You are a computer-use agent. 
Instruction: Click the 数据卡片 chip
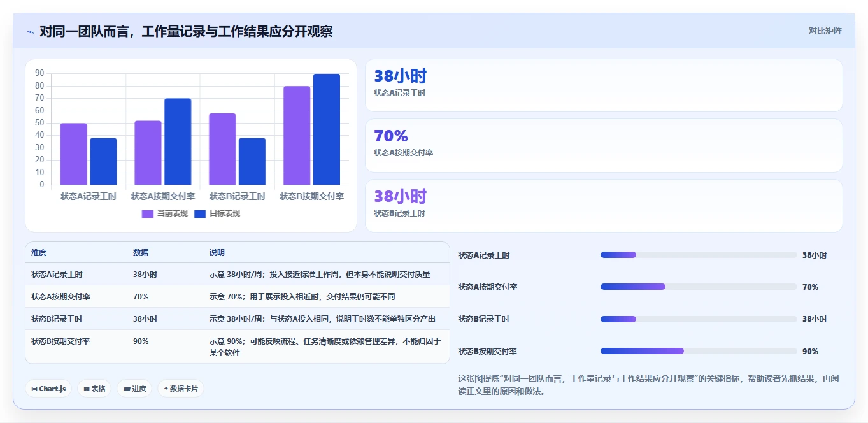(181, 389)
